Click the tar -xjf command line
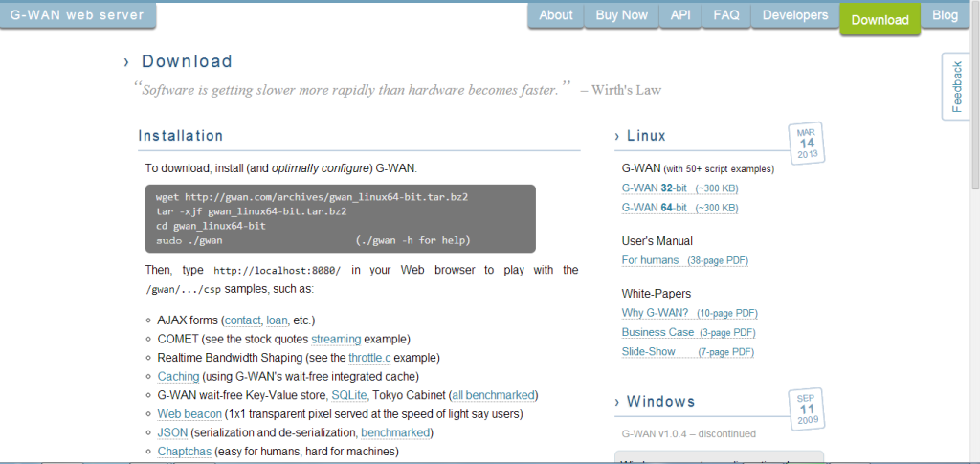This screenshot has height=464, width=980. click(252, 211)
